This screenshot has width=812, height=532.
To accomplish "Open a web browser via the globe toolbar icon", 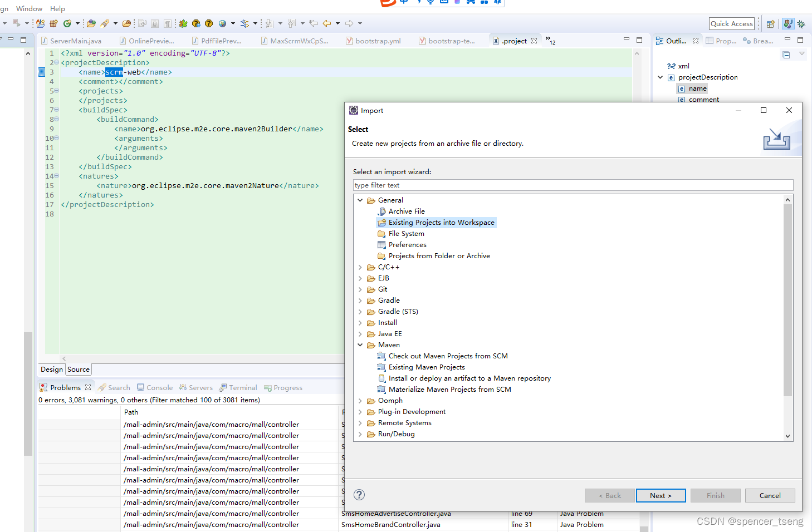I will point(222,23).
